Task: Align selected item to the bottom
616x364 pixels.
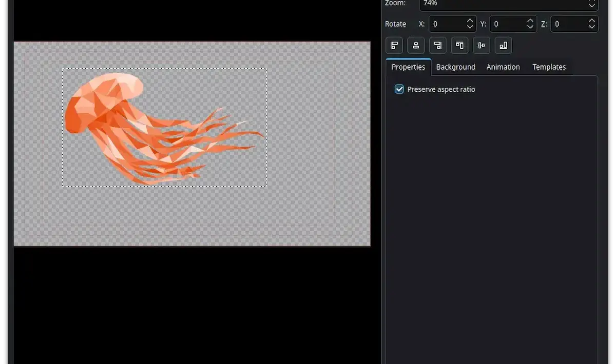Action: (503, 46)
